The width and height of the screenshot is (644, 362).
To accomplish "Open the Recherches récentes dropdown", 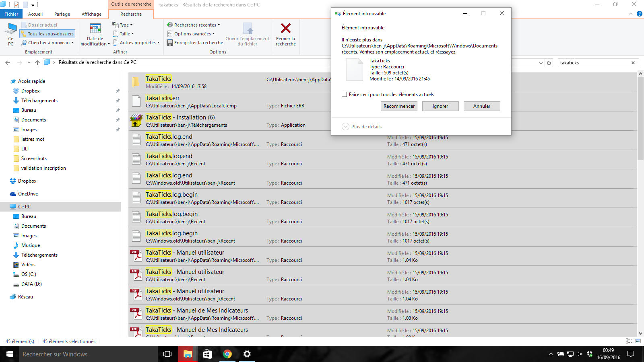I will tap(194, 25).
